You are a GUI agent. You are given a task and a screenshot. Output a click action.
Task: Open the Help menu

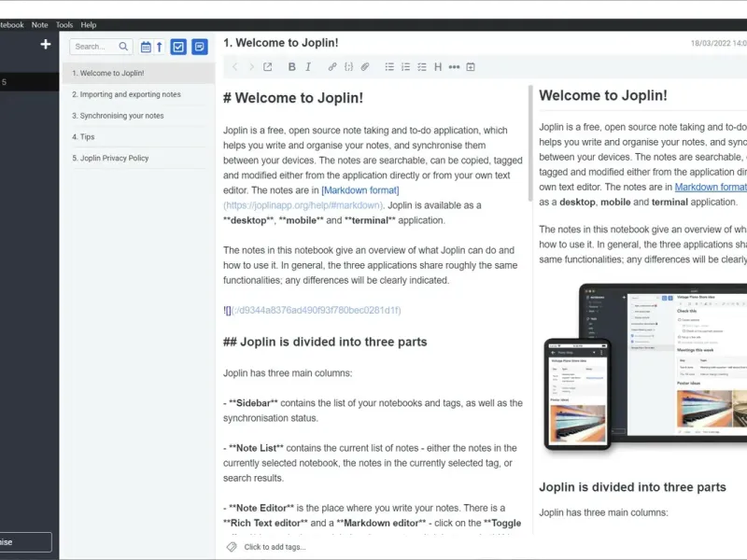[x=89, y=25]
